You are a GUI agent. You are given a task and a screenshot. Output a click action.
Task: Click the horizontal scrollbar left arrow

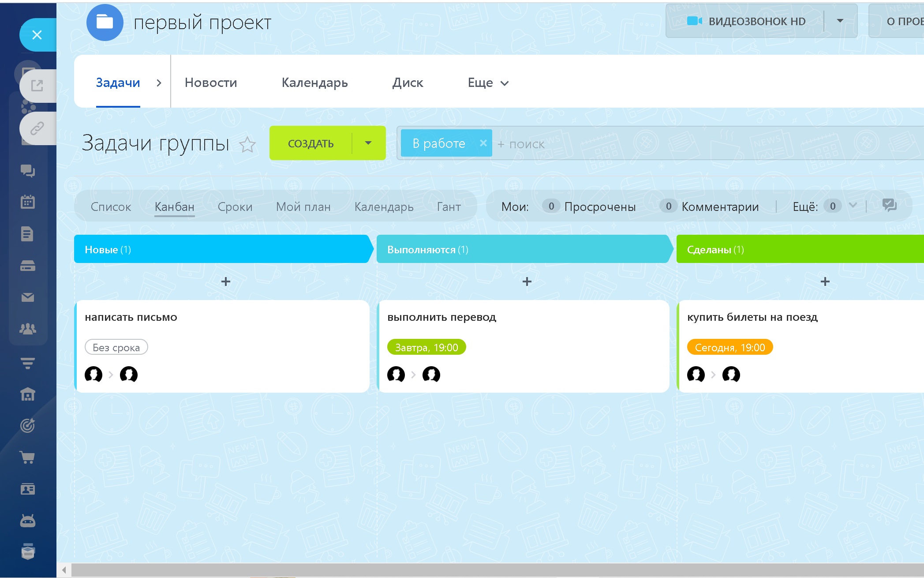coord(64,570)
